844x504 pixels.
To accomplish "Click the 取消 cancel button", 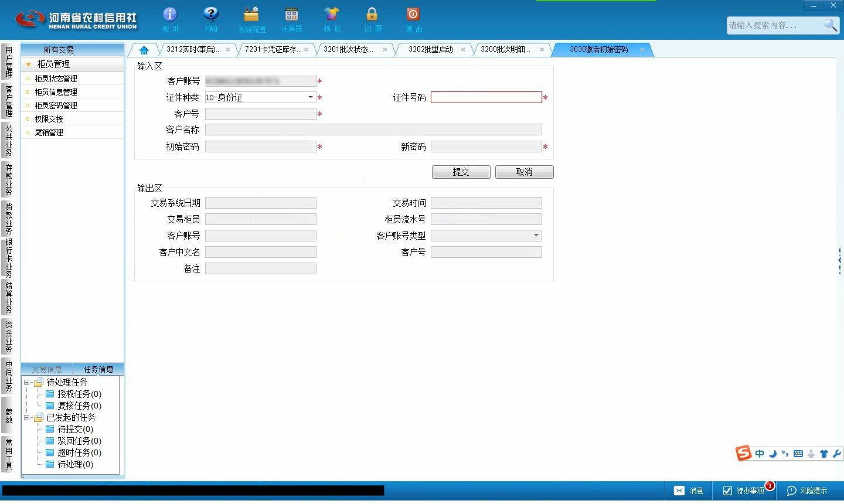I will 524,172.
